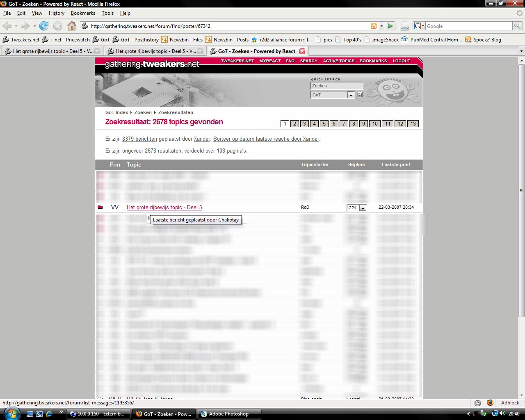Click the Show Desktop quick launch icon
The image size is (525, 420).
[30, 414]
